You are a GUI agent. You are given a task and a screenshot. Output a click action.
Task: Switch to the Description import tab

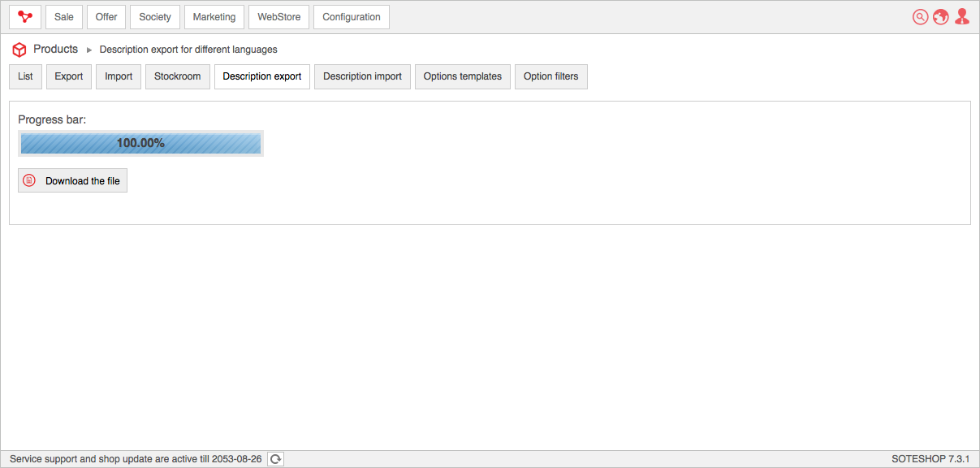click(362, 76)
